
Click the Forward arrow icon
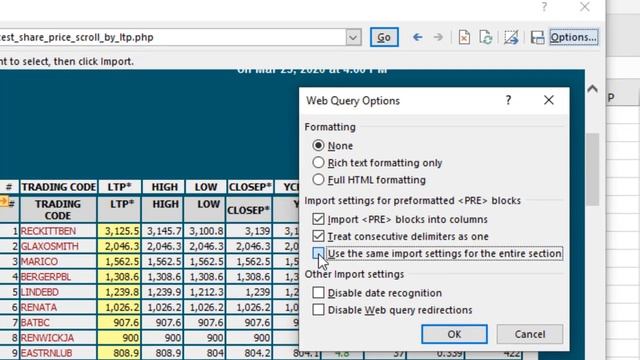tap(438, 38)
